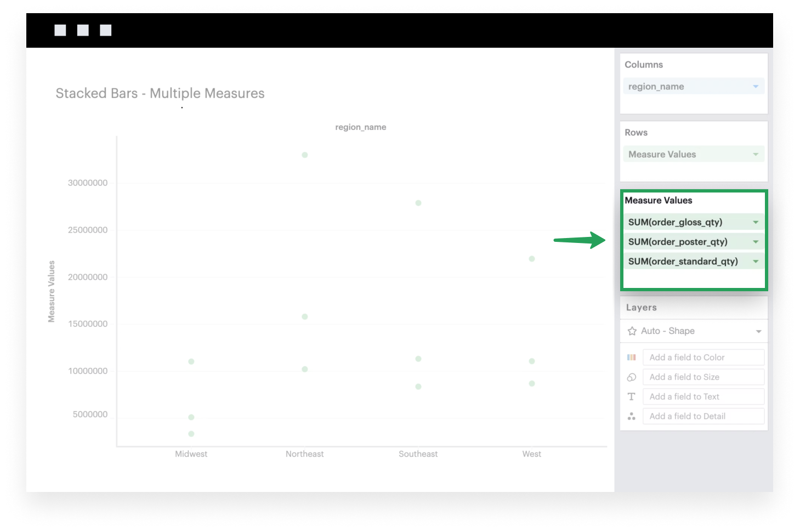Screen dimensions: 800x532
Task: Expand the SUM(order_gloss_qty) dropdown
Action: [x=756, y=222]
